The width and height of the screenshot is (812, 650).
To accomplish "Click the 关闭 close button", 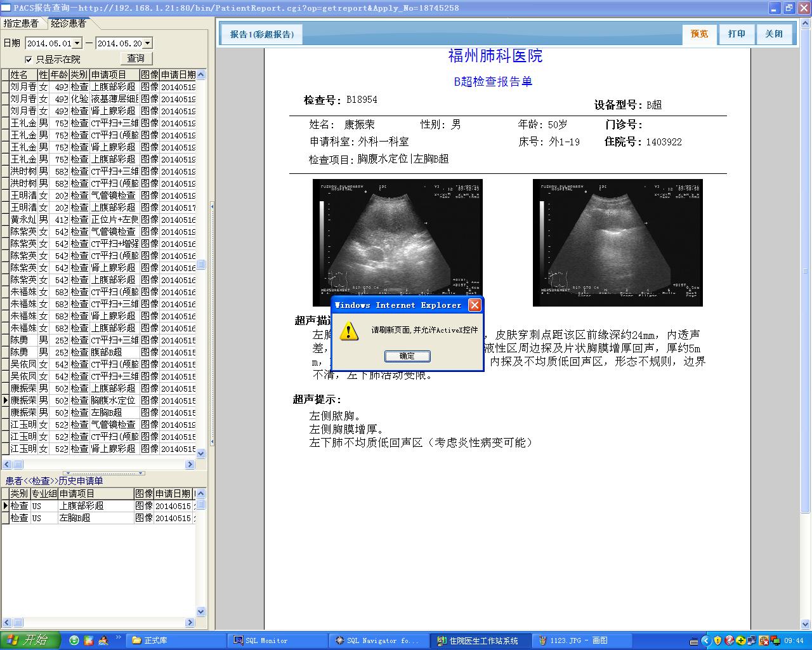I will [774, 34].
